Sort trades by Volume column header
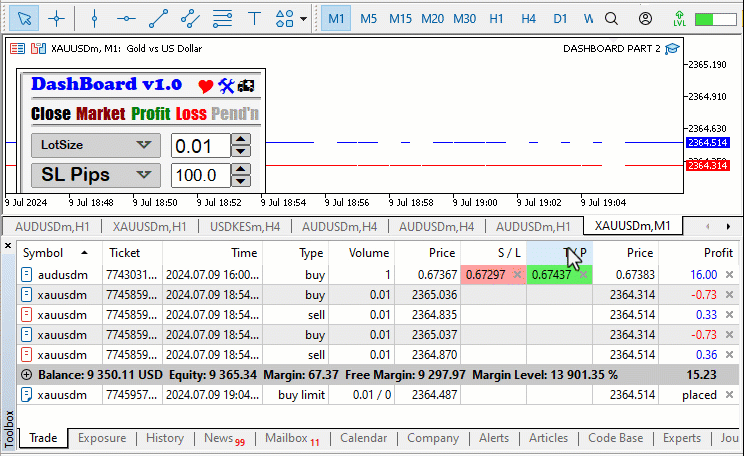Viewport: 744px width, 456px height. [361, 253]
